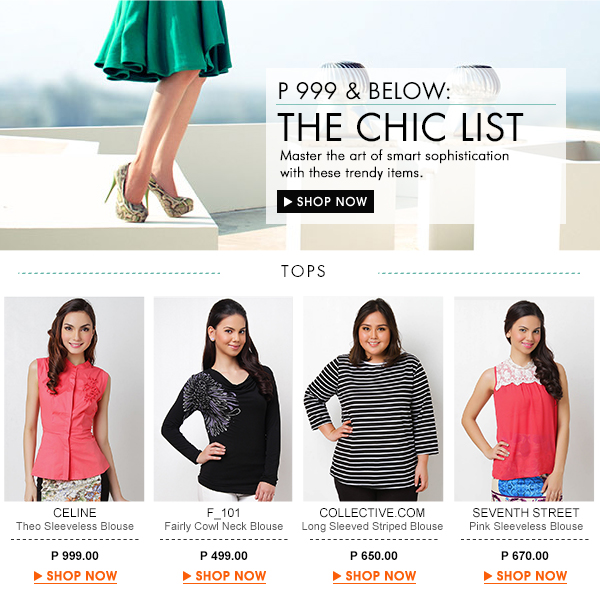Screen dimensions: 600x596
Task: Click SHOP NOW under F_101 Cowl Neck Blouse
Action: coord(224,576)
